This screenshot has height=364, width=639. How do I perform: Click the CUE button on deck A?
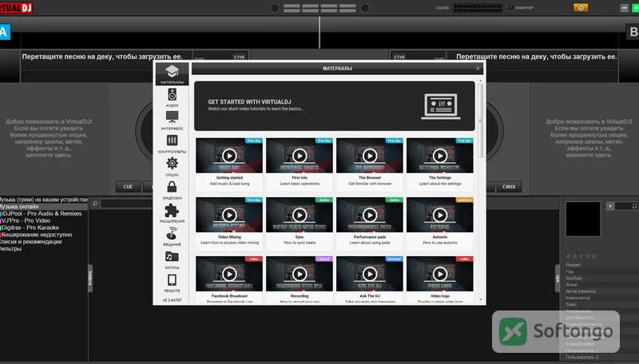(x=128, y=187)
